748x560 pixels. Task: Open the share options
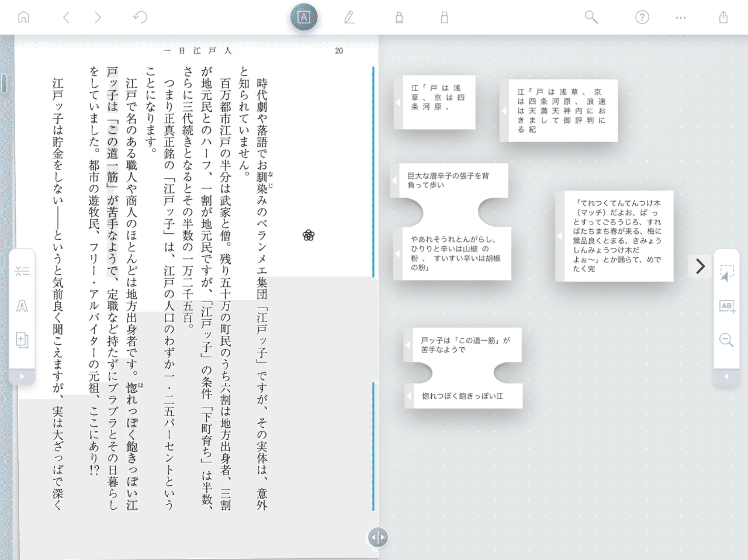pos(725,18)
